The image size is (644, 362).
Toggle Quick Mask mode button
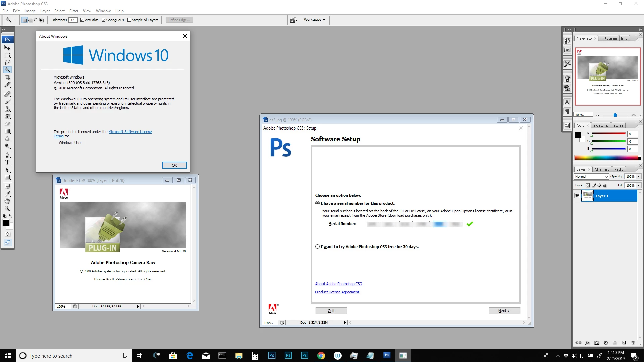pyautogui.click(x=7, y=234)
